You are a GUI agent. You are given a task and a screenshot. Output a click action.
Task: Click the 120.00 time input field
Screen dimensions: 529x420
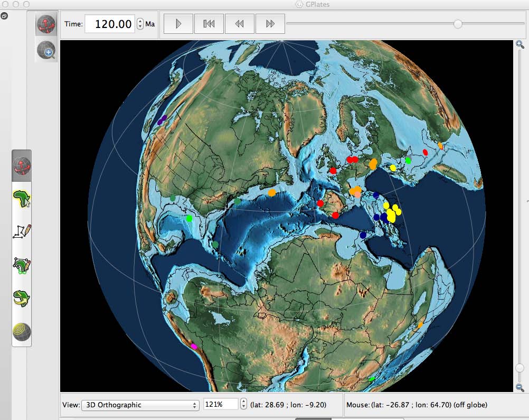(x=110, y=24)
